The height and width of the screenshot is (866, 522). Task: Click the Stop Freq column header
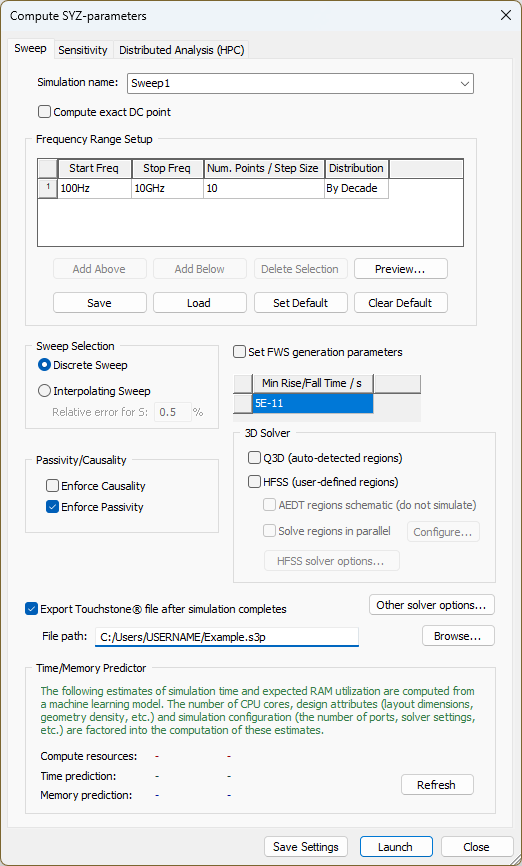point(167,168)
